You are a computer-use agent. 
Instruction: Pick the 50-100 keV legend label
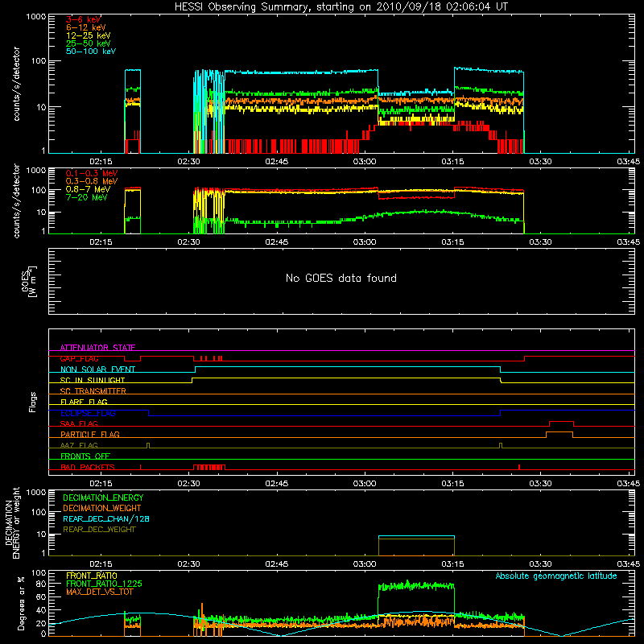pyautogui.click(x=91, y=52)
